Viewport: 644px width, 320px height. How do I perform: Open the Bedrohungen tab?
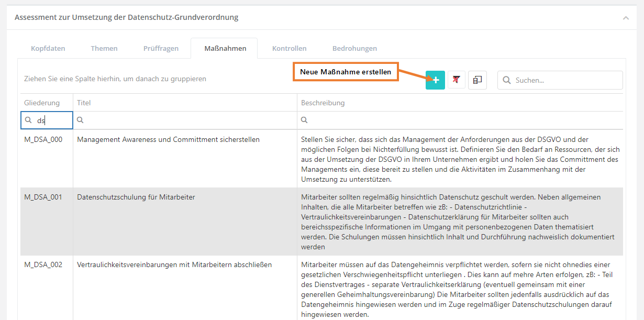(x=354, y=49)
